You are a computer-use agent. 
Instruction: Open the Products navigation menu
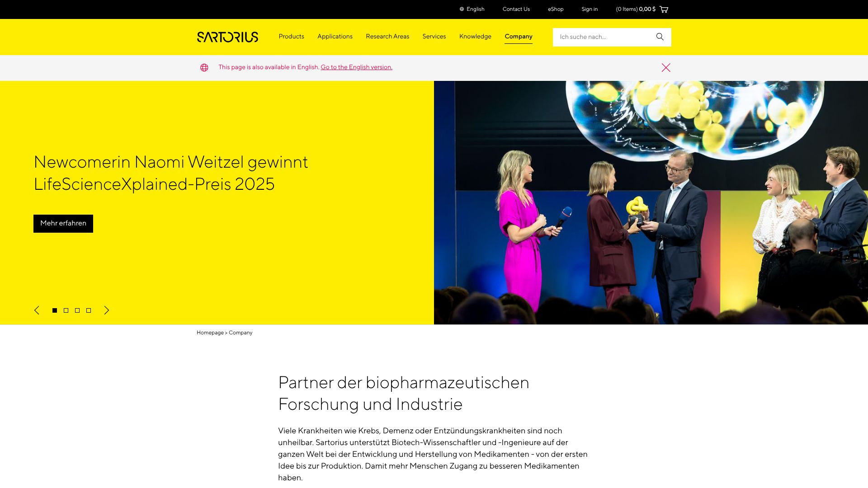pyautogui.click(x=291, y=37)
